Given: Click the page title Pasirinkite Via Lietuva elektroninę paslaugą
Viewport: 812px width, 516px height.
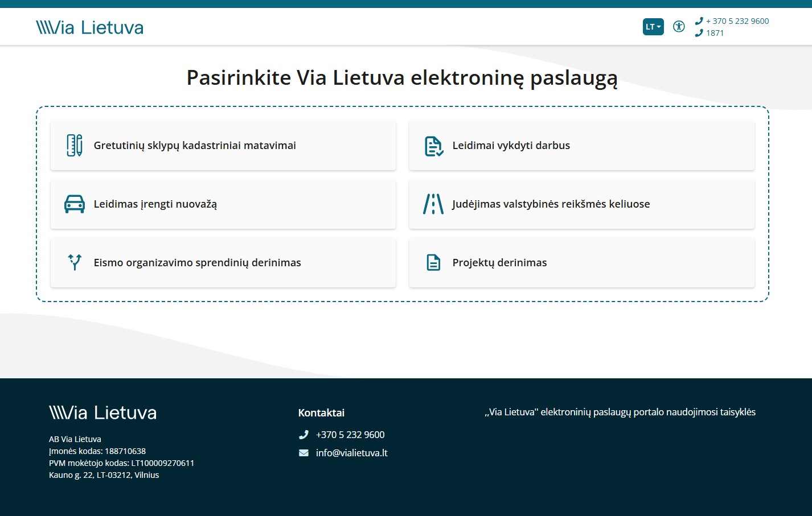Looking at the screenshot, I should (402, 78).
